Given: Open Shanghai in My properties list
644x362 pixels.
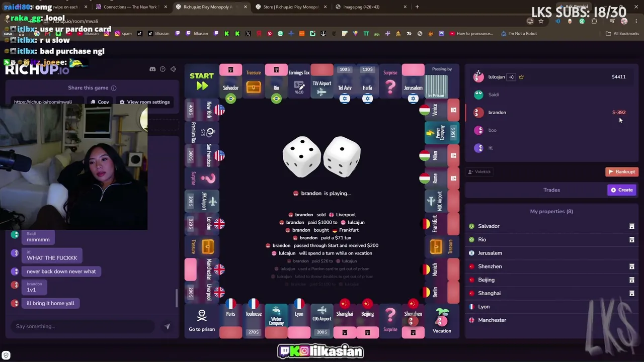Looking at the screenshot, I should [551, 293].
